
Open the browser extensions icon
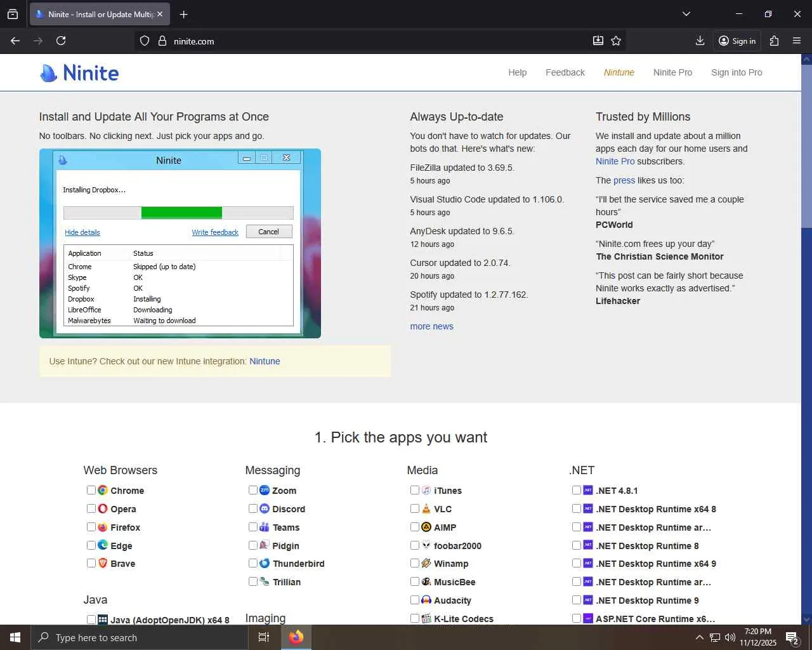774,41
